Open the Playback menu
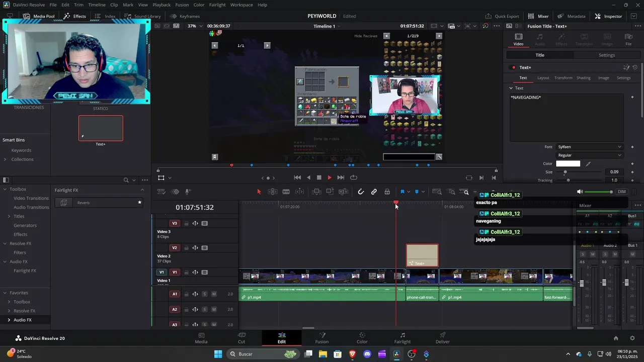Image resolution: width=644 pixels, height=362 pixels. pyautogui.click(x=162, y=5)
